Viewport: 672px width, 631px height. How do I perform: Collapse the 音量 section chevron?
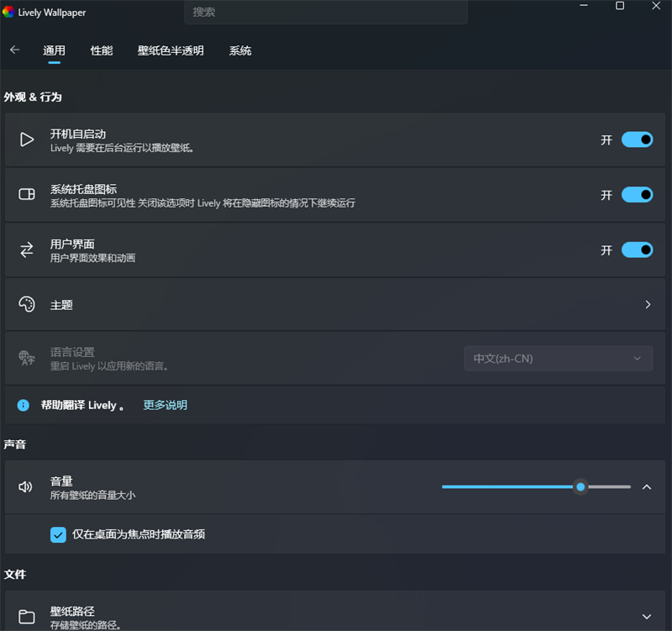[x=647, y=486]
